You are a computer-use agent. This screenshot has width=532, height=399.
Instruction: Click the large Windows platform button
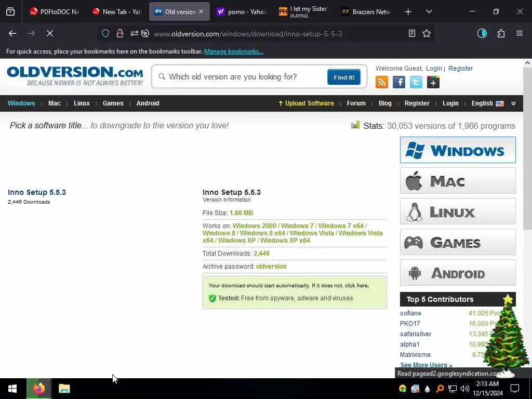click(x=458, y=150)
